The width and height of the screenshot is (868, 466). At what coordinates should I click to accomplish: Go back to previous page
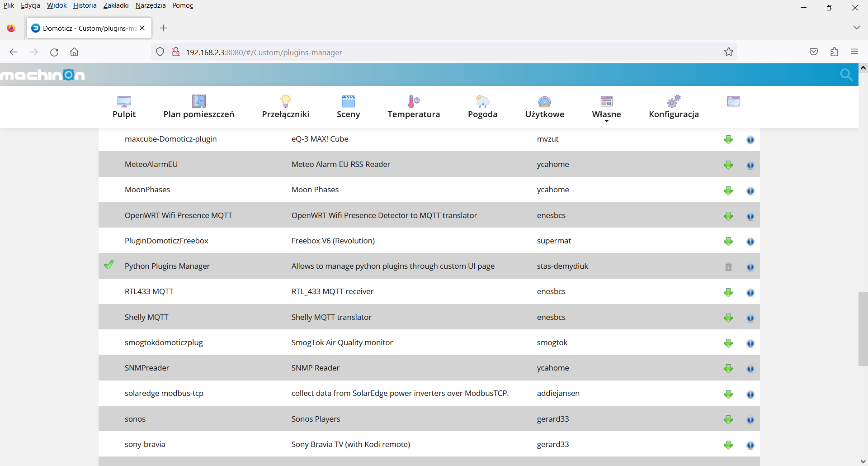14,52
